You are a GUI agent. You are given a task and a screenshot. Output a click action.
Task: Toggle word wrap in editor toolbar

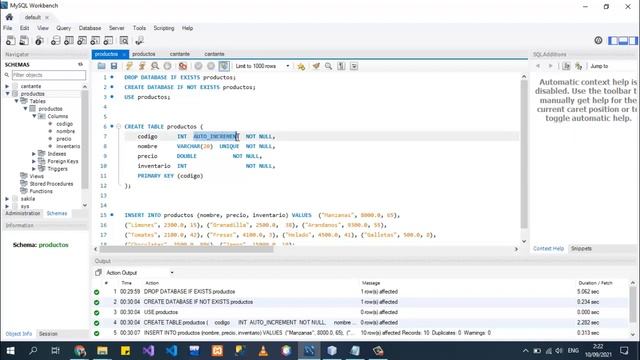click(354, 66)
